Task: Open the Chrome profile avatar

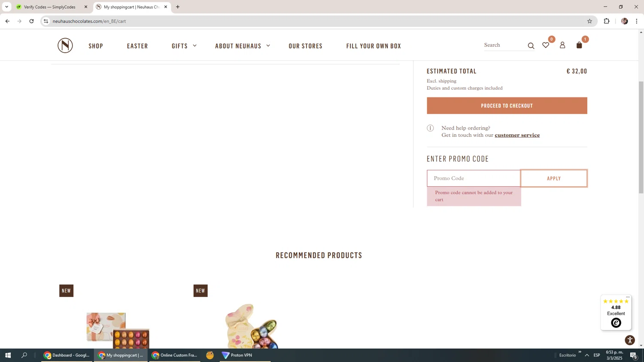Action: pos(625,21)
